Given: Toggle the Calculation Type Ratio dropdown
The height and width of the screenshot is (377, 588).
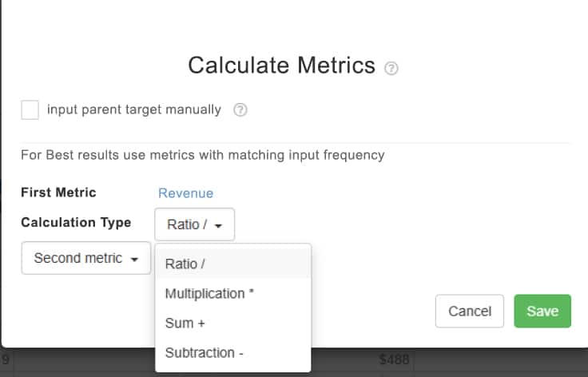Looking at the screenshot, I should [195, 224].
